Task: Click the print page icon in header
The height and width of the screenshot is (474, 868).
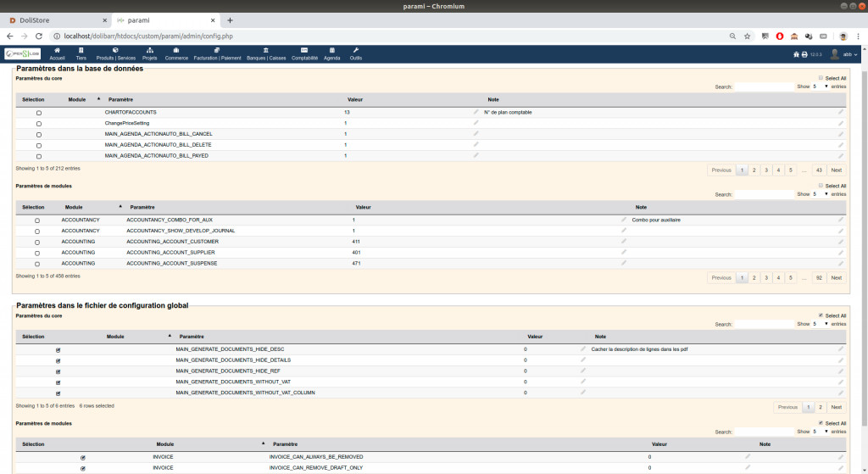Action: click(x=804, y=54)
